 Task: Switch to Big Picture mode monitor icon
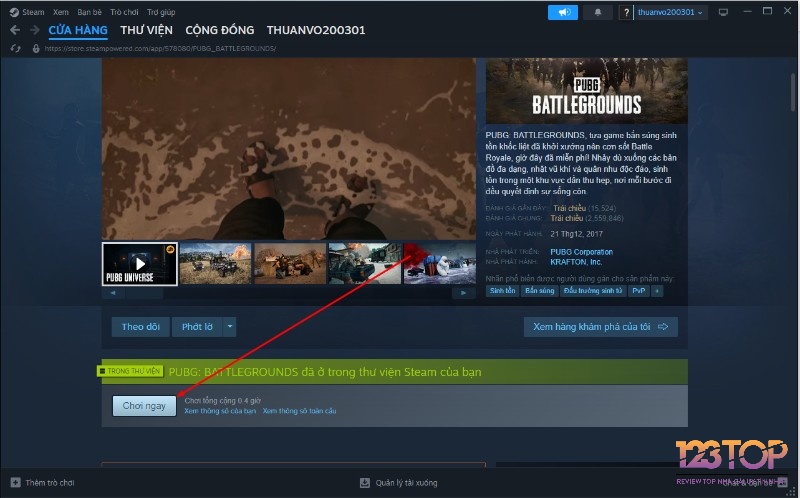(x=723, y=12)
